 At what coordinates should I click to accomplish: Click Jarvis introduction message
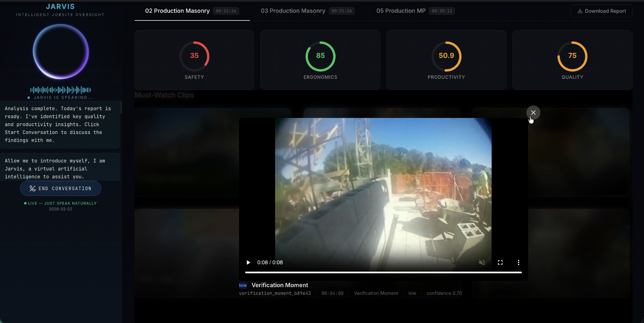pos(60,167)
